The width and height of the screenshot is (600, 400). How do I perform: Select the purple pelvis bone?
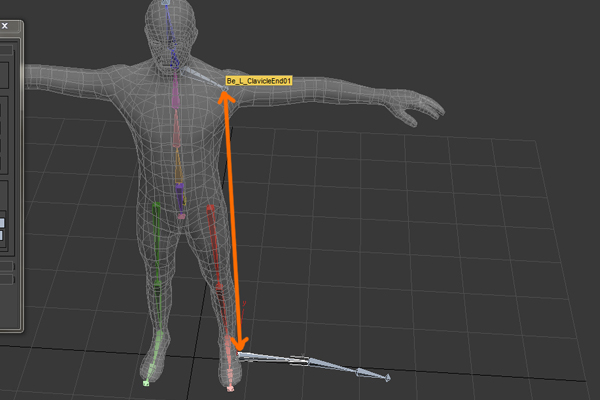click(180, 200)
